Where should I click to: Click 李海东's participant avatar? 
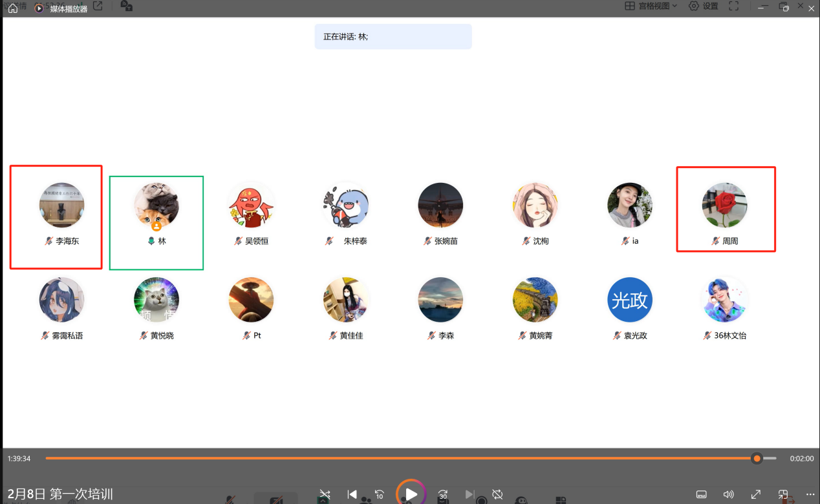click(x=61, y=205)
